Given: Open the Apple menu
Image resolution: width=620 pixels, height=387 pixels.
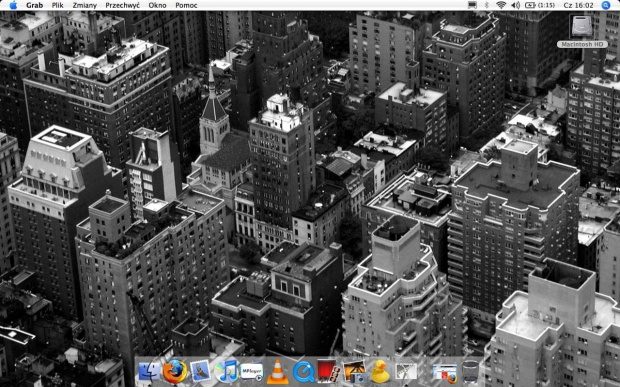Looking at the screenshot, I should 13,5.
